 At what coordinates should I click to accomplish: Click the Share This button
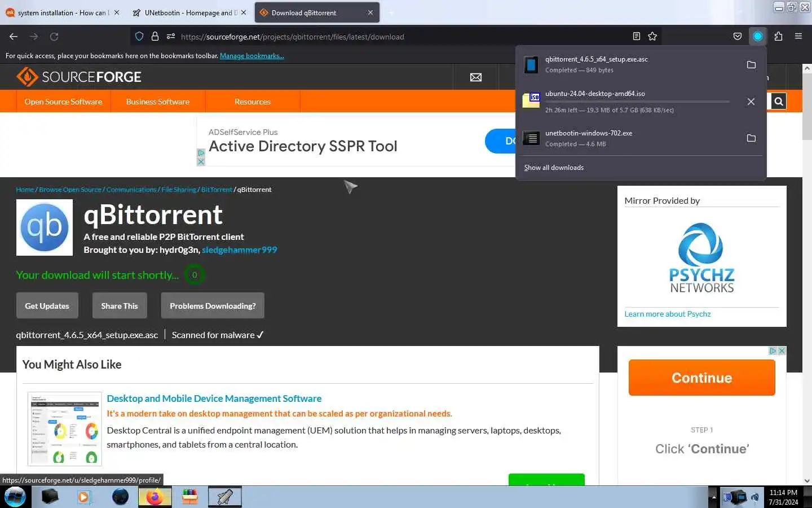point(120,306)
